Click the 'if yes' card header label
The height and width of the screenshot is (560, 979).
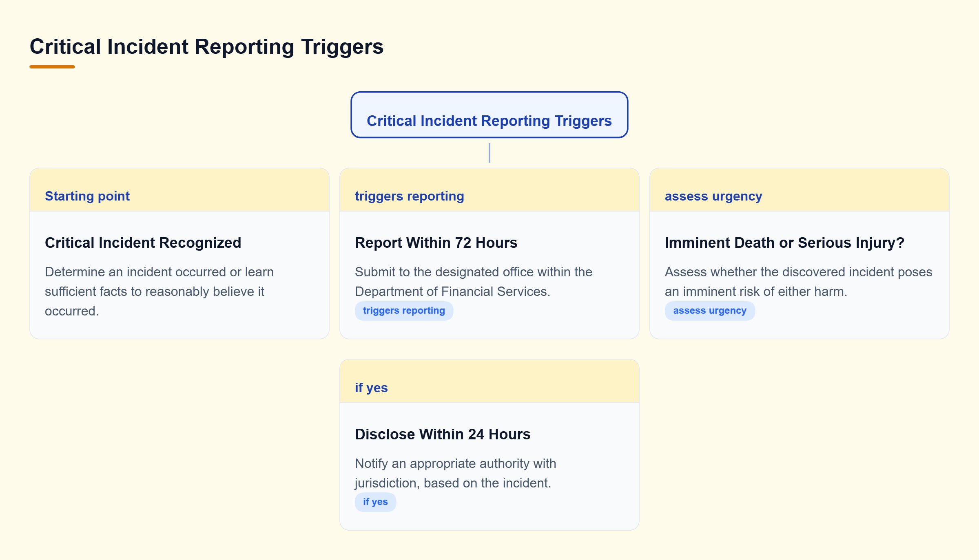click(371, 388)
